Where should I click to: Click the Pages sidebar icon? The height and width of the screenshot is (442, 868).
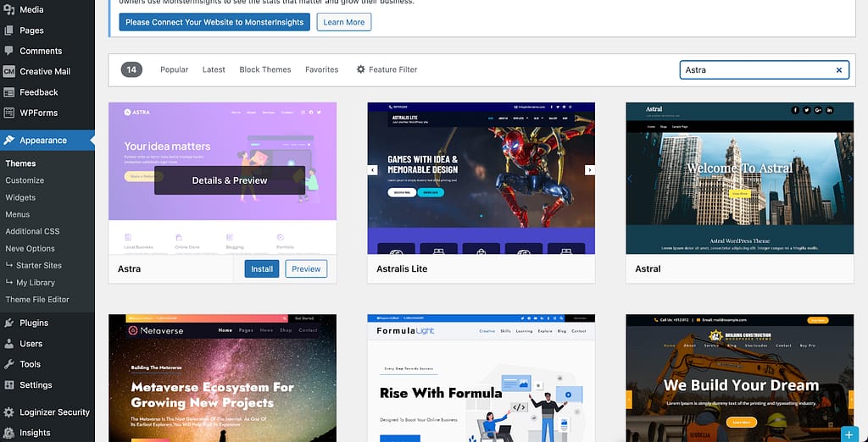pyautogui.click(x=8, y=30)
